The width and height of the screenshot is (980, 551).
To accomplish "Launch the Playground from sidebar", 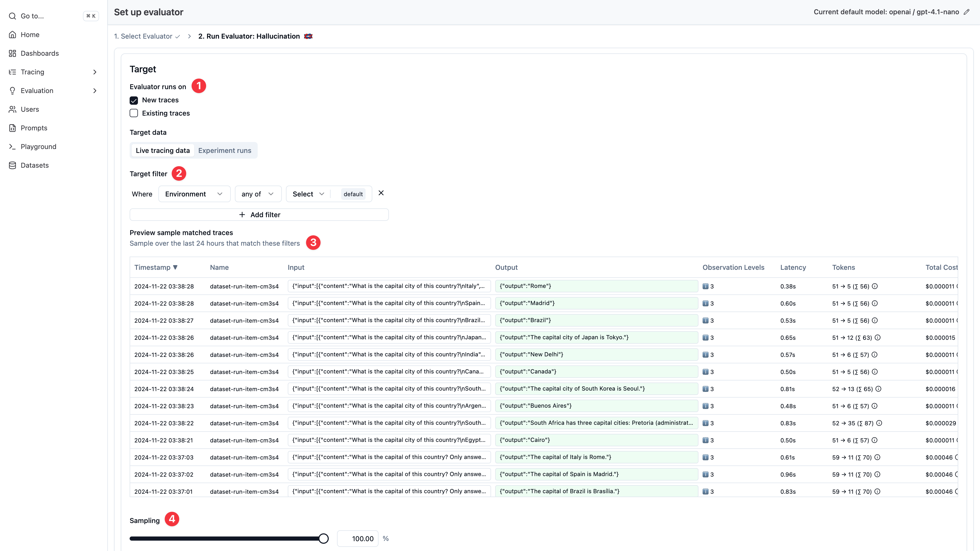I will coord(12,146).
